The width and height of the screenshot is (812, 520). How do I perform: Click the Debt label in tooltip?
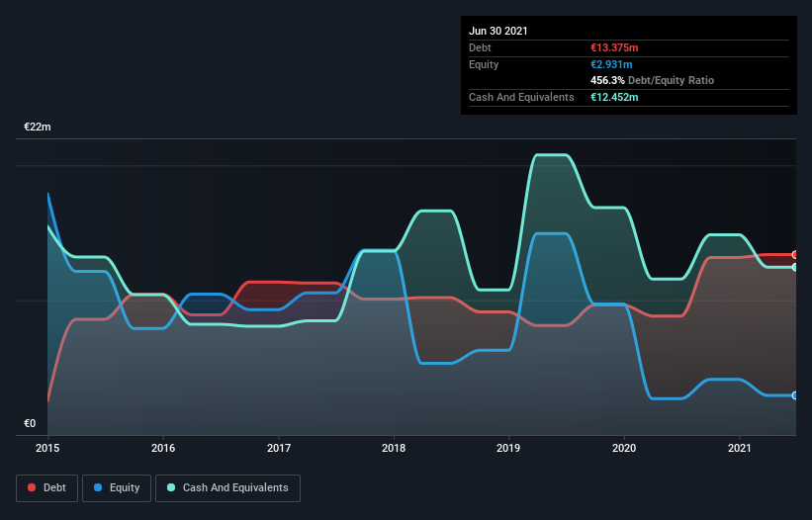click(x=480, y=47)
